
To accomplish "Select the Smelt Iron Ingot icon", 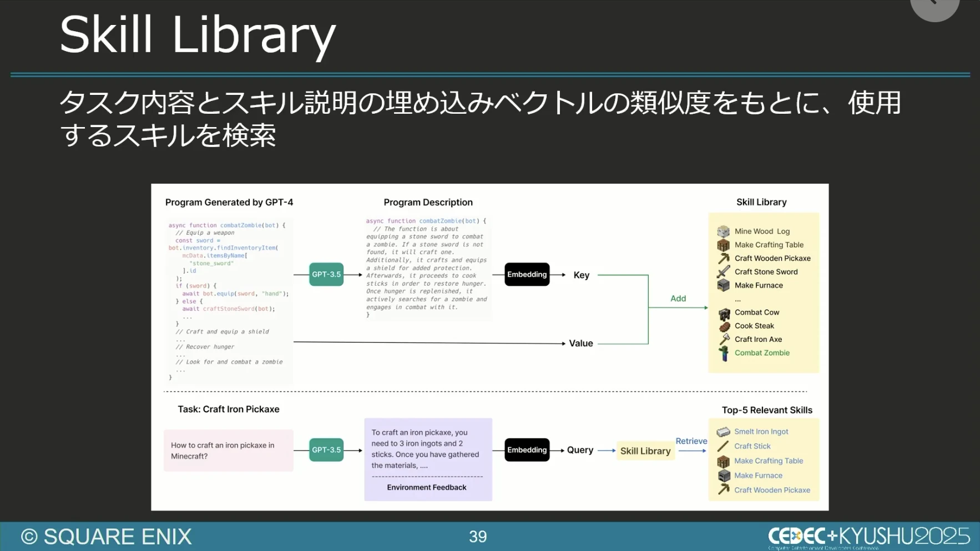I will [x=723, y=432].
